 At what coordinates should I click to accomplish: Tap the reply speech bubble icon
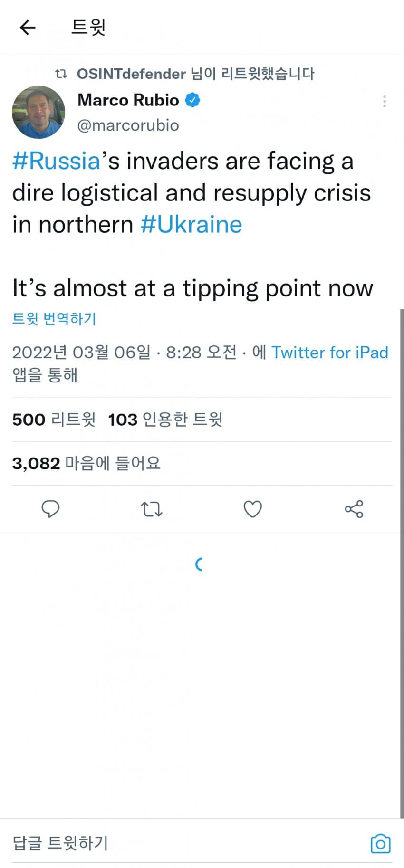(x=50, y=509)
